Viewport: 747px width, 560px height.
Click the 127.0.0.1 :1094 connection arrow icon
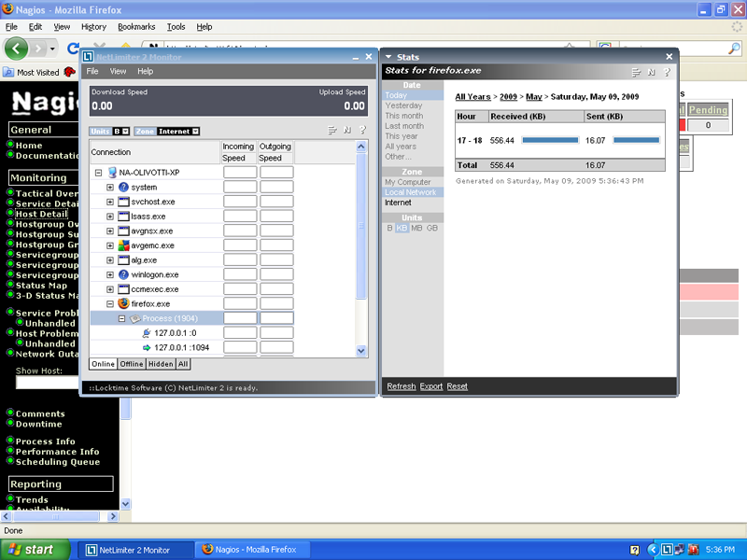click(147, 347)
